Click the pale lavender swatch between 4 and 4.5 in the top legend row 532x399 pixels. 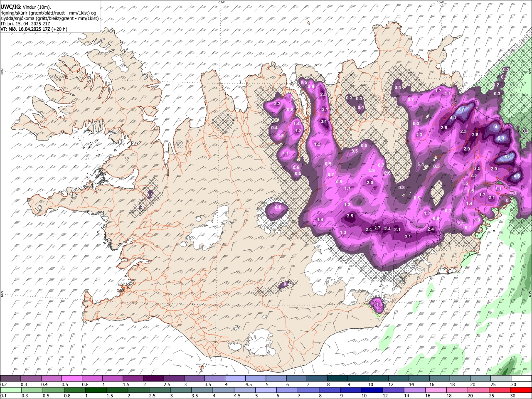coord(235,378)
